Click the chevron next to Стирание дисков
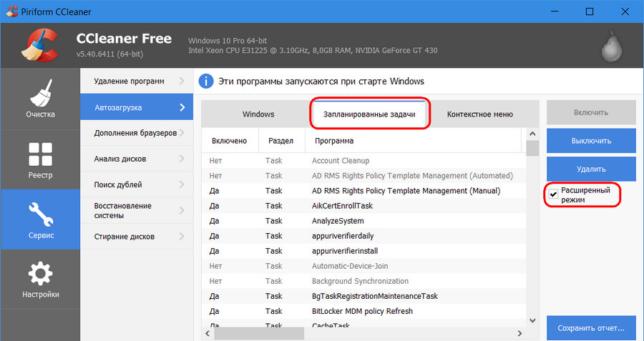644x341 pixels. [x=182, y=236]
